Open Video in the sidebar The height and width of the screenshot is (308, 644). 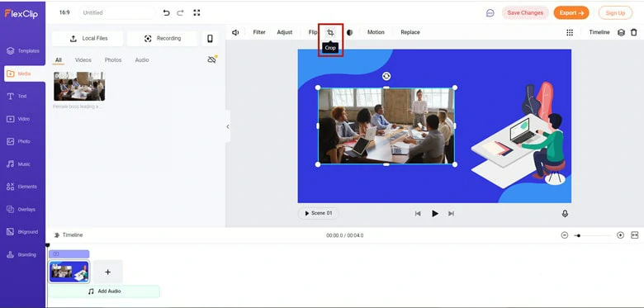click(18, 119)
